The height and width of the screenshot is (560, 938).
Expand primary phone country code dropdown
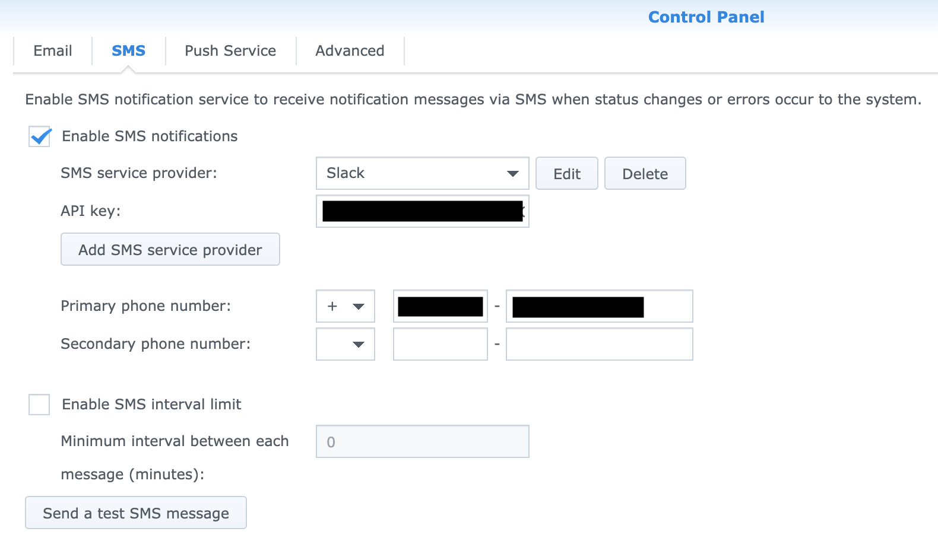click(346, 306)
